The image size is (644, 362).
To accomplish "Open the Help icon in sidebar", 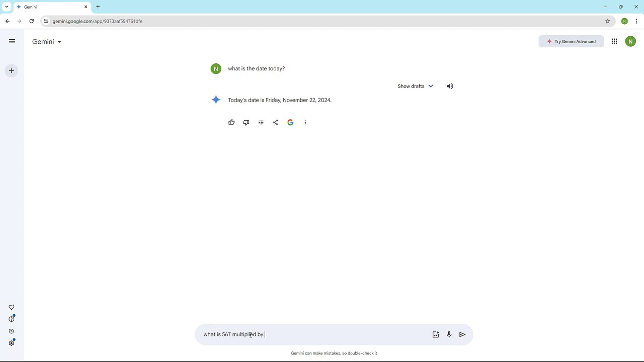I will [12, 319].
